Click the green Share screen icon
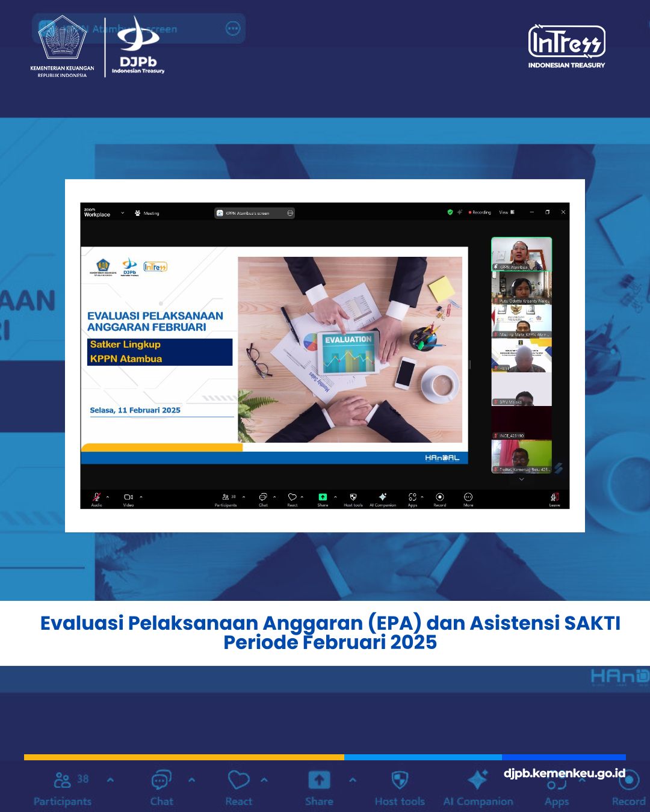This screenshot has height=812, width=650. pos(323,497)
